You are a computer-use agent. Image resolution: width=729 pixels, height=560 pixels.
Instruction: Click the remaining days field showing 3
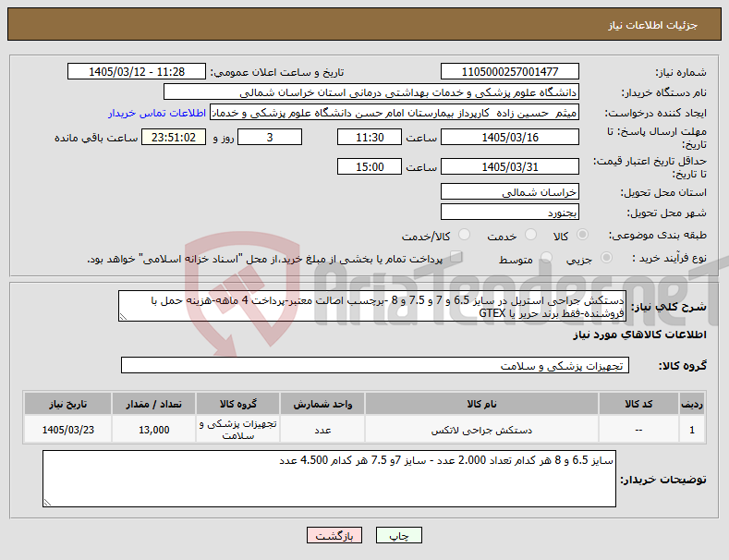click(270, 137)
